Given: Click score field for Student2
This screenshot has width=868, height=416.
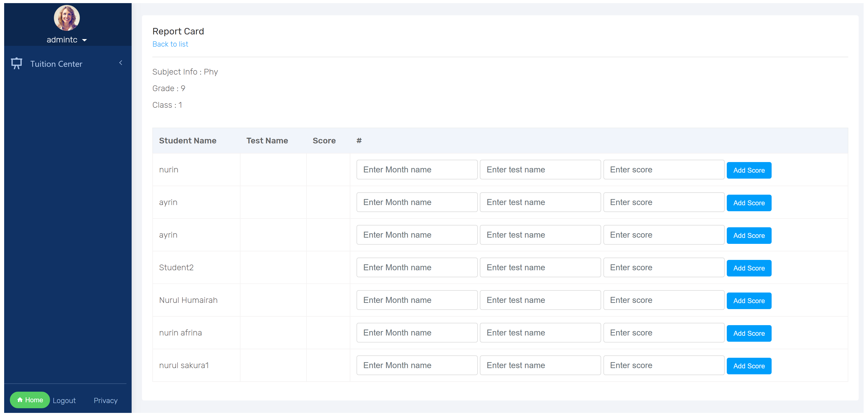Looking at the screenshot, I should [664, 268].
